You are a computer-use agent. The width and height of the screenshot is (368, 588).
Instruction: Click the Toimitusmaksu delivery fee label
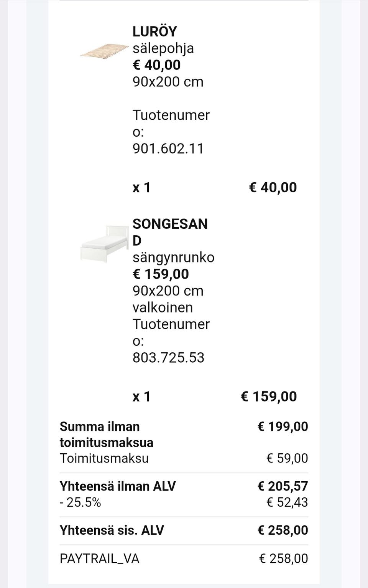(104, 458)
